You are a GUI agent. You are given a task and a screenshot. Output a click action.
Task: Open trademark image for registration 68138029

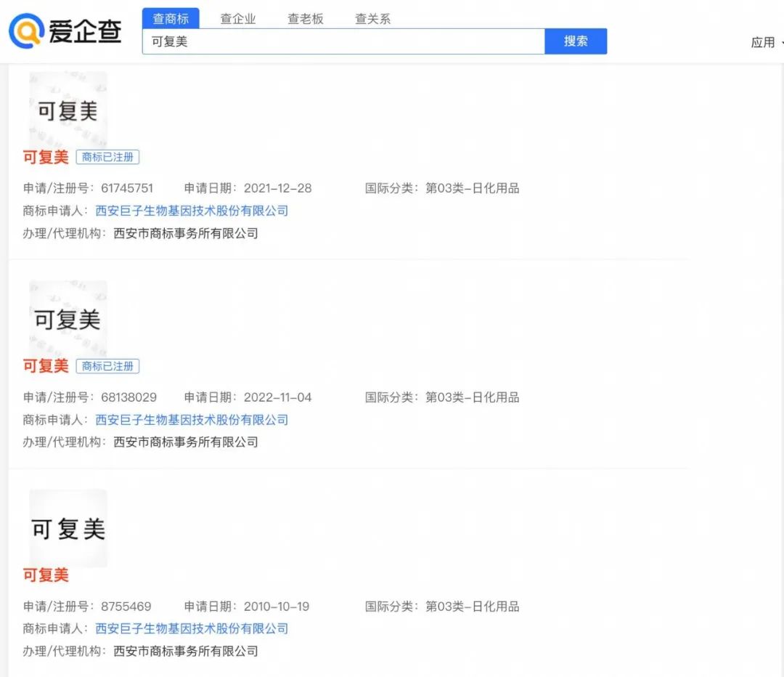[68, 319]
